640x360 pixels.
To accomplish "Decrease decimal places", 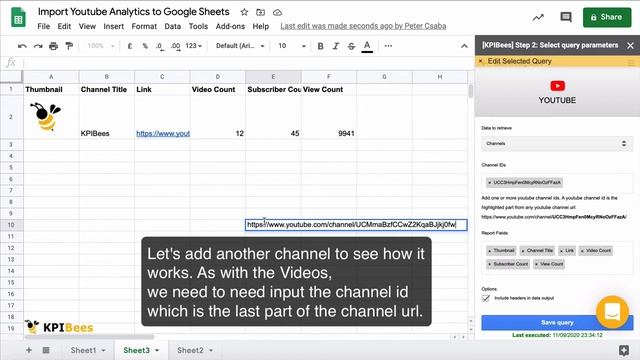I will 160,46.
